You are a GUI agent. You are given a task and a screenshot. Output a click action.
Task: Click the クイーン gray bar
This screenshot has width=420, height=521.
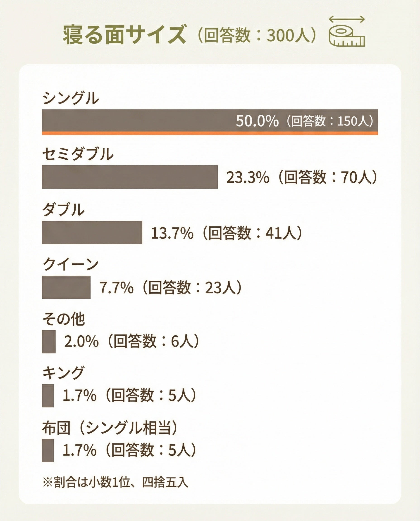(x=66, y=287)
